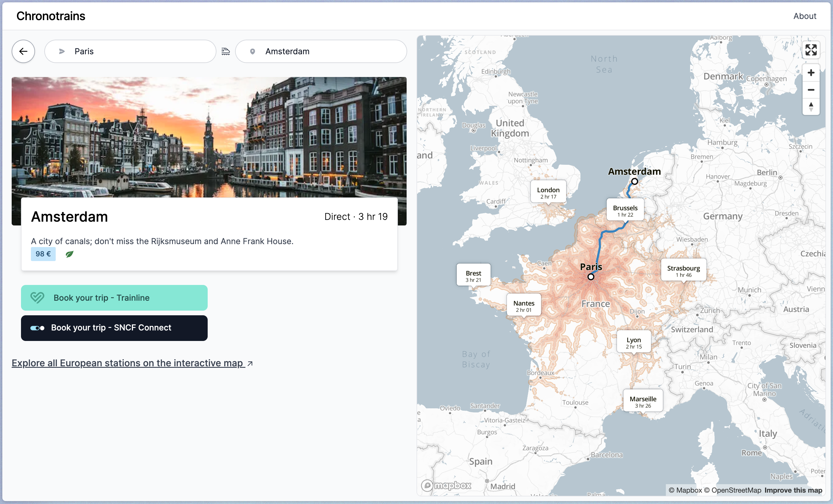Image resolution: width=833 pixels, height=504 pixels.
Task: Click the external link arrow after Explore link
Action: coord(250,364)
